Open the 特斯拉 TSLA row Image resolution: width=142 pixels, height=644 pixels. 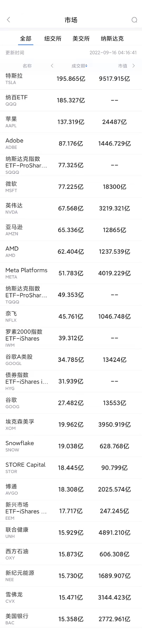pyautogui.click(x=71, y=79)
